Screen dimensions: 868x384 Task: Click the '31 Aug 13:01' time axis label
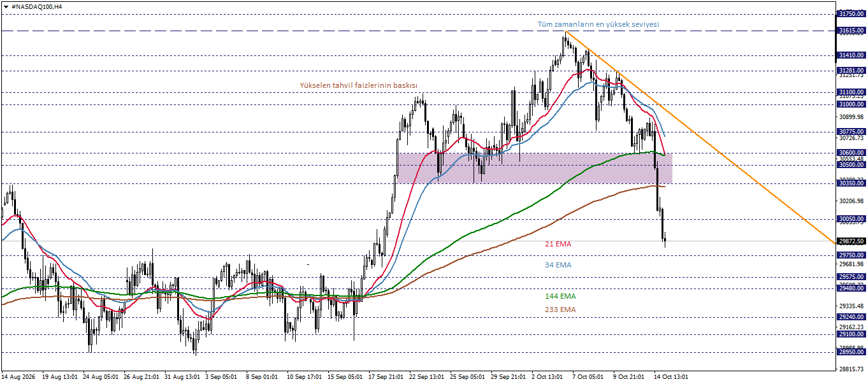(x=184, y=377)
